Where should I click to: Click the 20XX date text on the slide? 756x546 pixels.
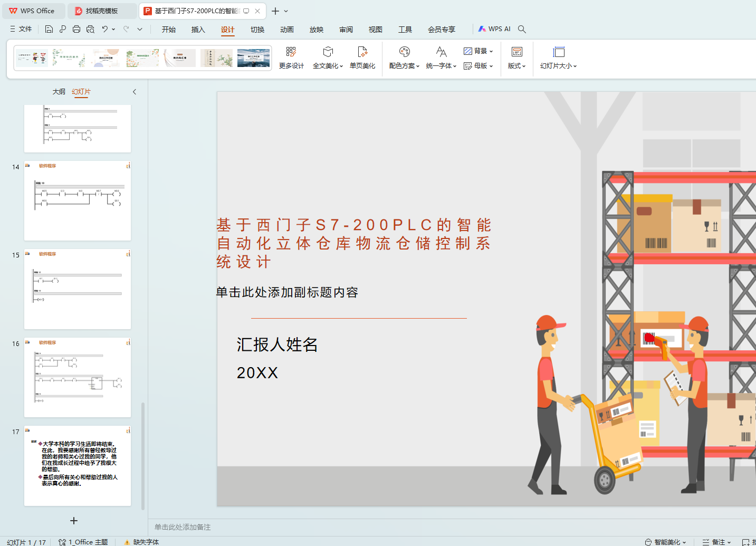point(257,373)
